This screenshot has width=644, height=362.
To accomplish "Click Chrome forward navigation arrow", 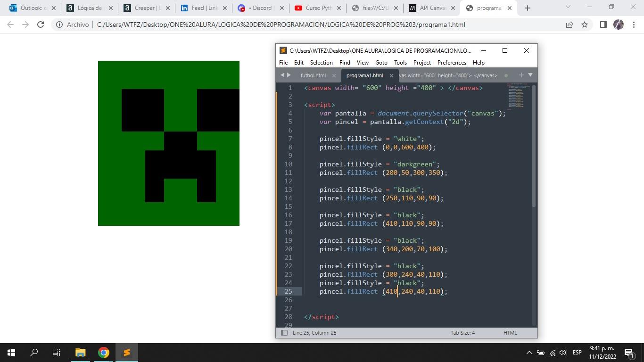I will pos(25,25).
